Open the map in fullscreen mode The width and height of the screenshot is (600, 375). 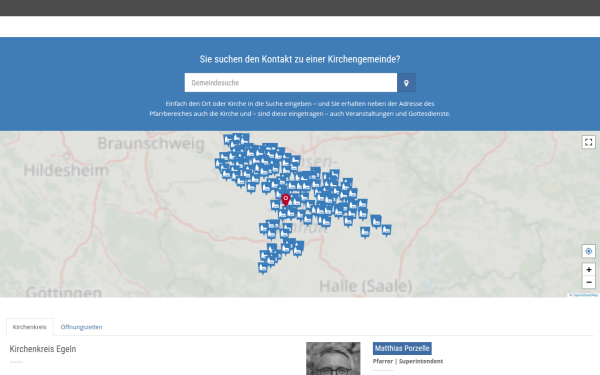[589, 142]
